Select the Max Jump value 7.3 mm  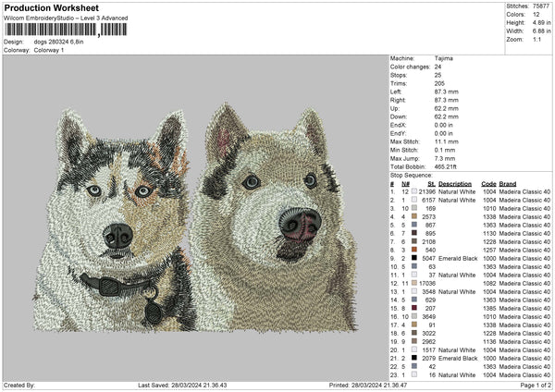tap(445, 158)
